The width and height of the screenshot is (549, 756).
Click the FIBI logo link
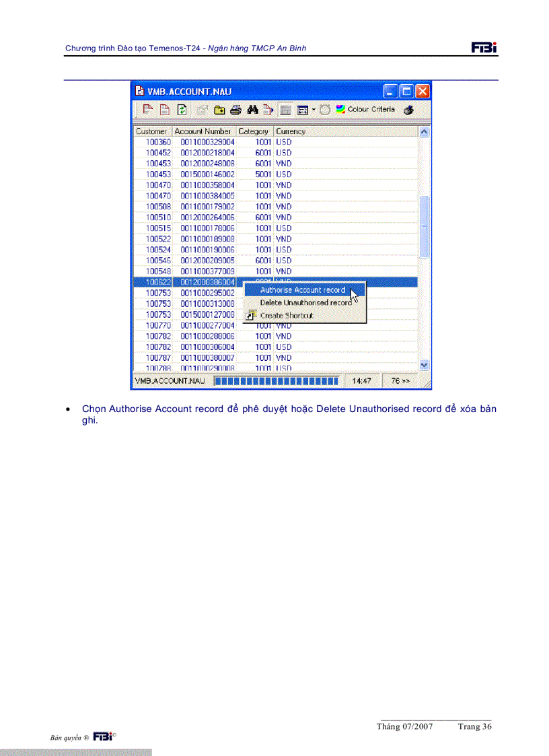[484, 47]
